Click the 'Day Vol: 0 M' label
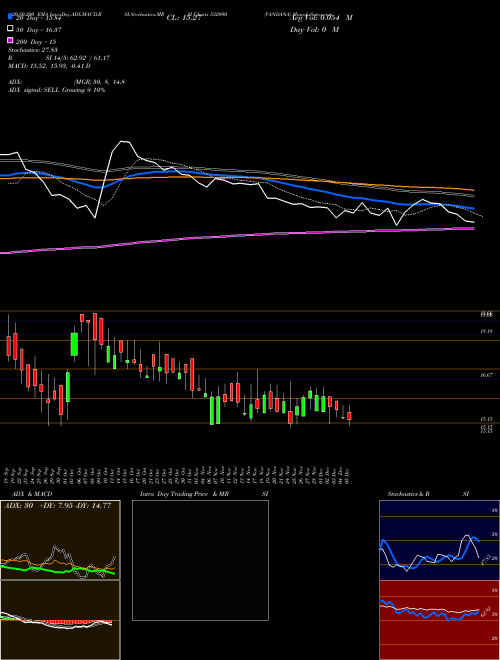The image size is (500, 660). (x=314, y=30)
